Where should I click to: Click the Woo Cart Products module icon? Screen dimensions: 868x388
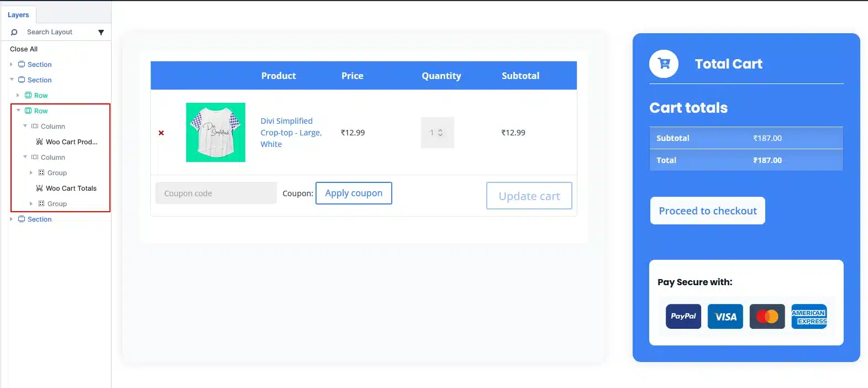39,141
